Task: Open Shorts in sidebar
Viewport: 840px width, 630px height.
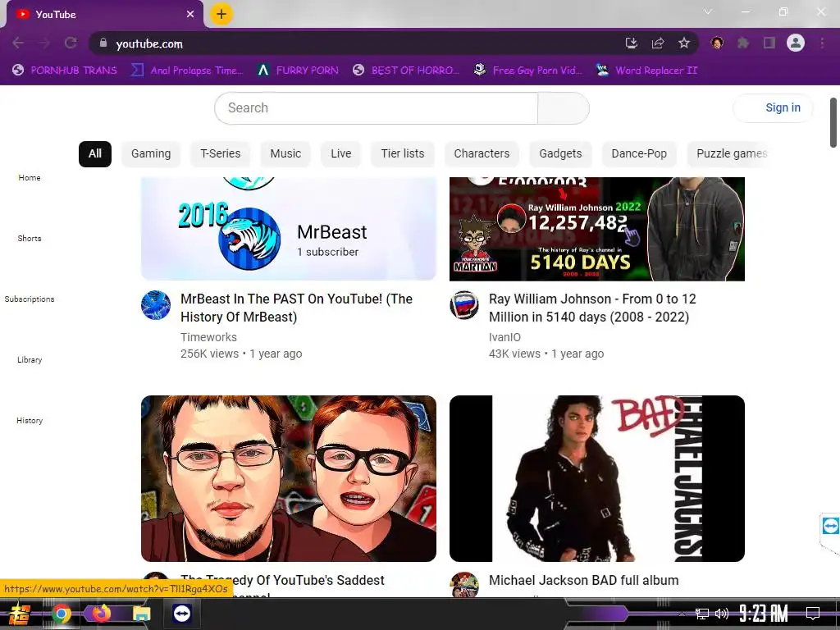Action: [x=30, y=239]
